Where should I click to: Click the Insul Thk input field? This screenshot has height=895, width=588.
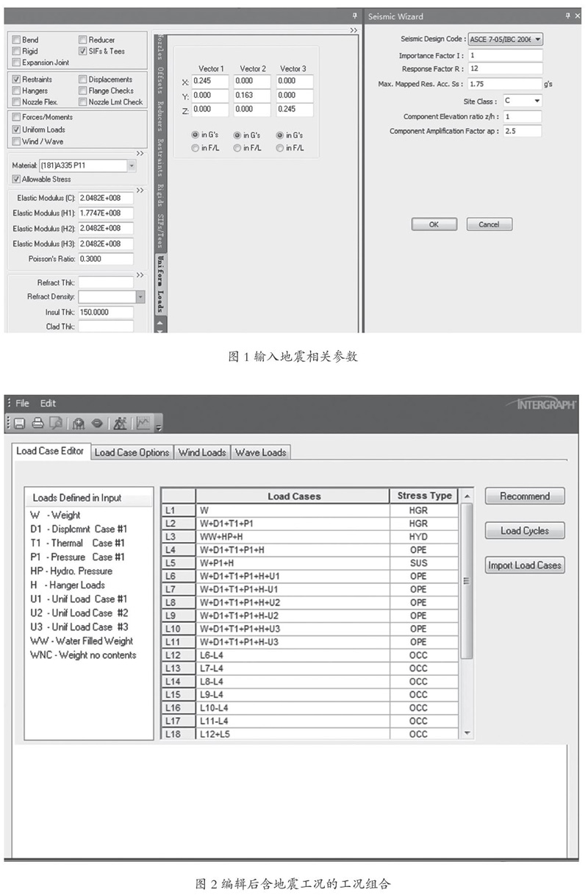point(106,313)
